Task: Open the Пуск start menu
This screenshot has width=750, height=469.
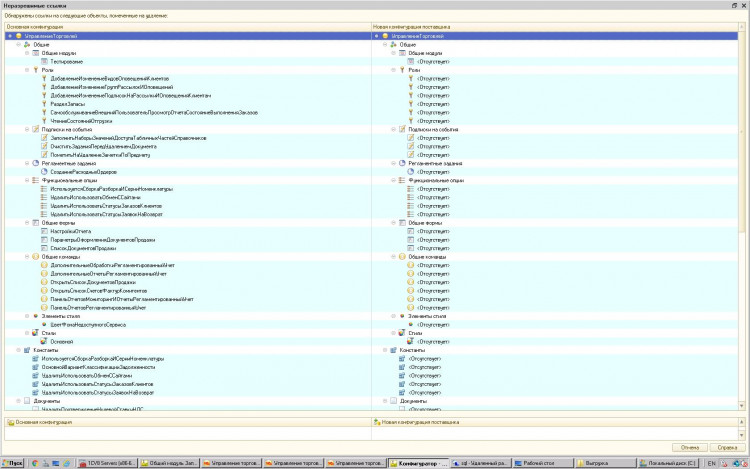Action: (x=13, y=463)
